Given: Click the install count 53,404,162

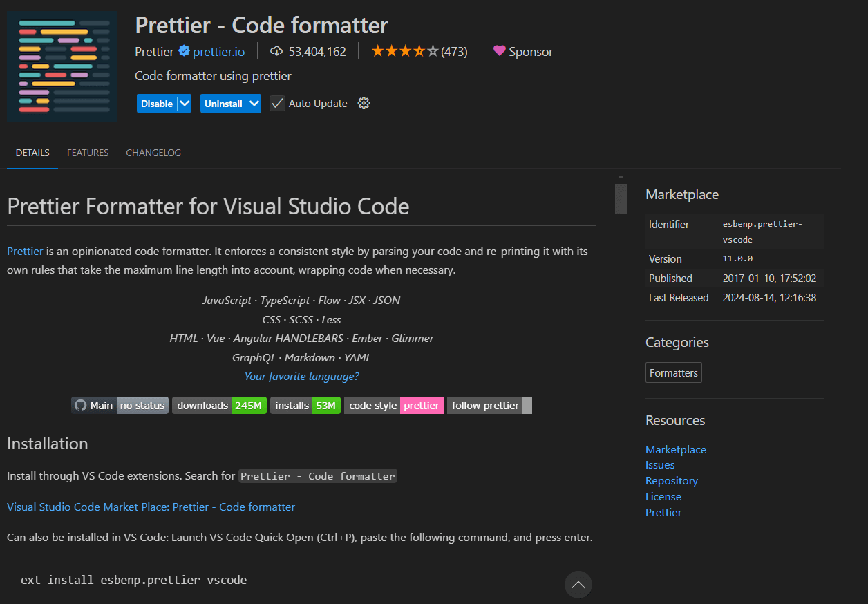Looking at the screenshot, I should pos(317,52).
